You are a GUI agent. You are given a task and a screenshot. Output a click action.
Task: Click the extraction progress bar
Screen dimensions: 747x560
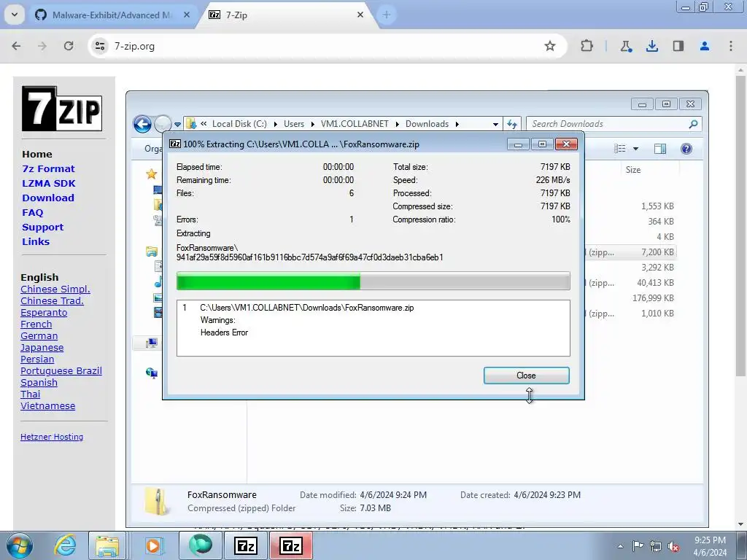coord(373,281)
